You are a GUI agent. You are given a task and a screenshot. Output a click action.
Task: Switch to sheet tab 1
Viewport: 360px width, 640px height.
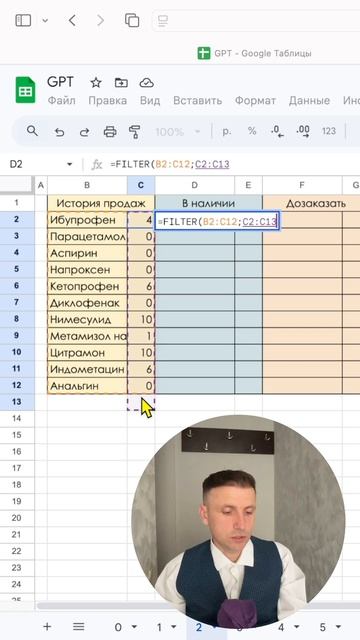click(159, 627)
